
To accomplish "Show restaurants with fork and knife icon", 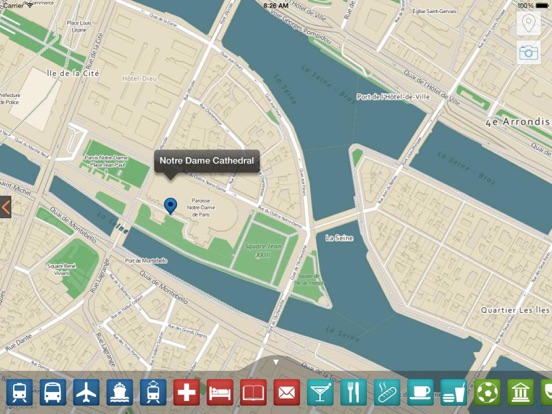I will coord(354,392).
